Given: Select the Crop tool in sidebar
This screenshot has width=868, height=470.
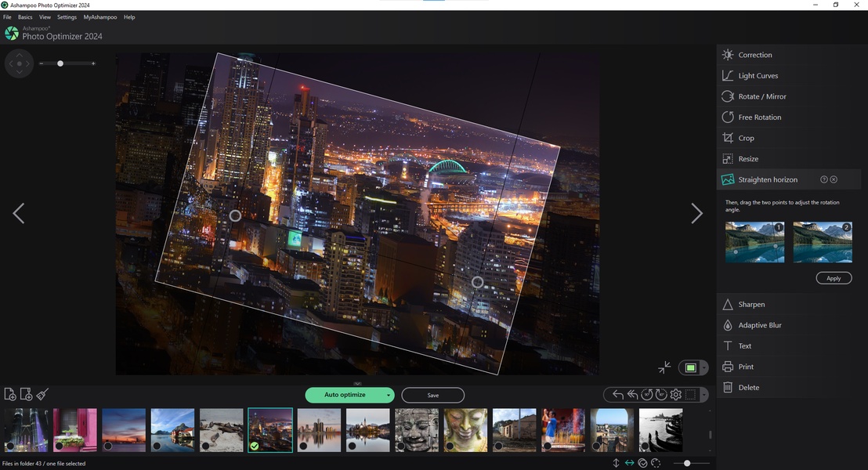Looking at the screenshot, I should (746, 138).
